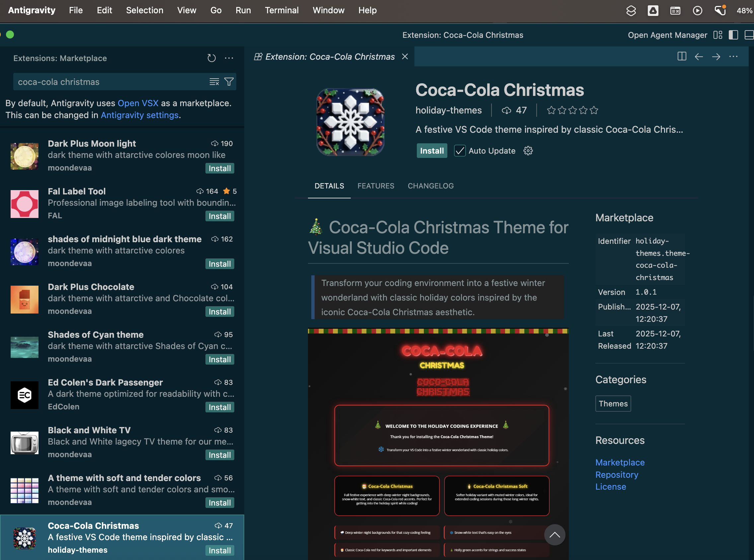The height and width of the screenshot is (560, 754).
Task: Click Black and White TV icon
Action: tap(25, 443)
